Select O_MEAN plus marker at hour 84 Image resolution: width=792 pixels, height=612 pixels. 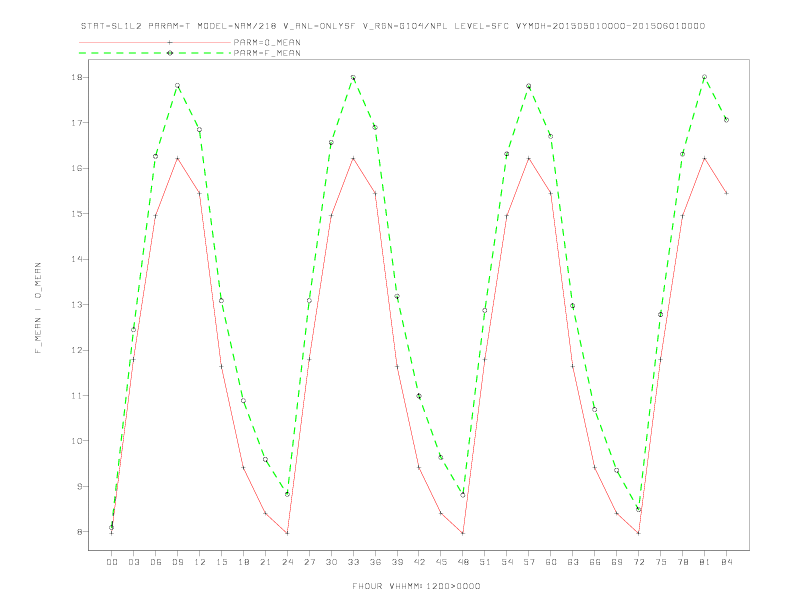(x=726, y=193)
